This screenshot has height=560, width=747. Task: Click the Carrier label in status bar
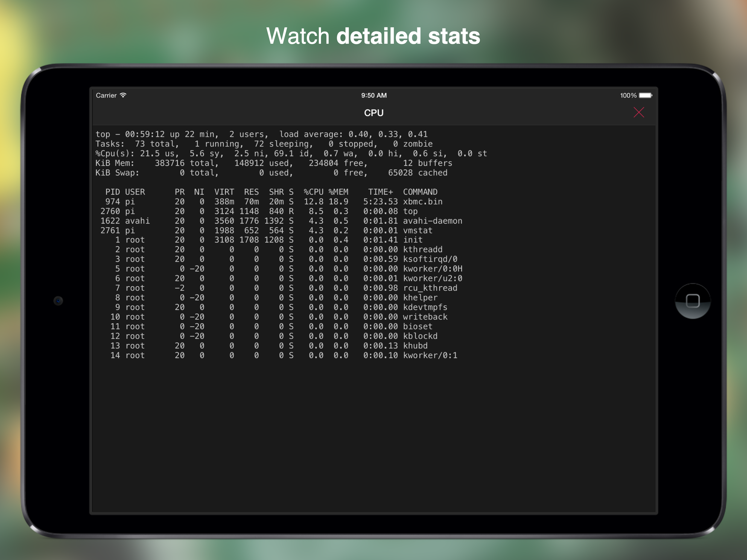click(106, 95)
